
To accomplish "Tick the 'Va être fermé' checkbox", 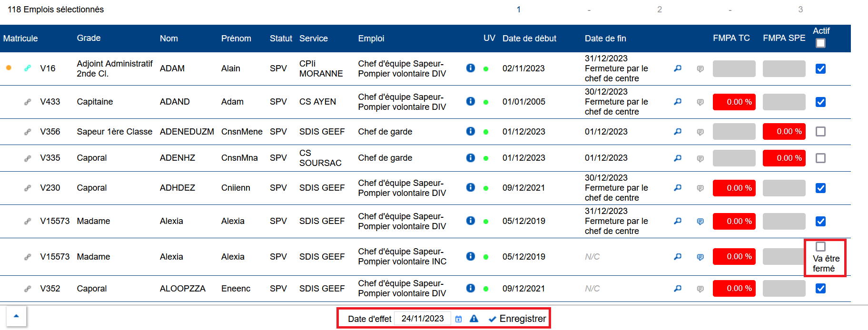I will (x=820, y=246).
